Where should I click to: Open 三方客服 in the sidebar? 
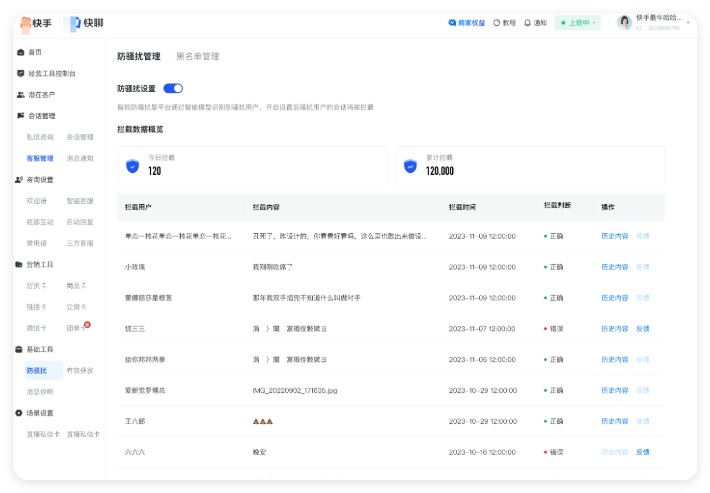click(x=80, y=244)
